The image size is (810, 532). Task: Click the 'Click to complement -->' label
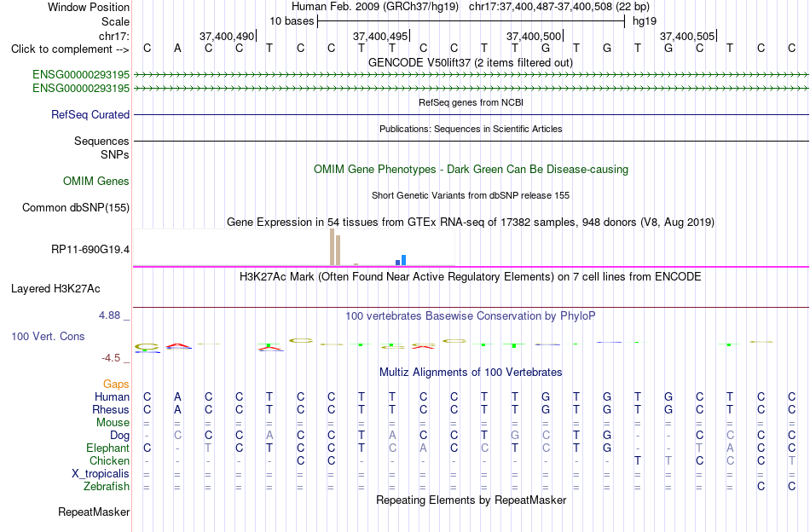pyautogui.click(x=70, y=49)
